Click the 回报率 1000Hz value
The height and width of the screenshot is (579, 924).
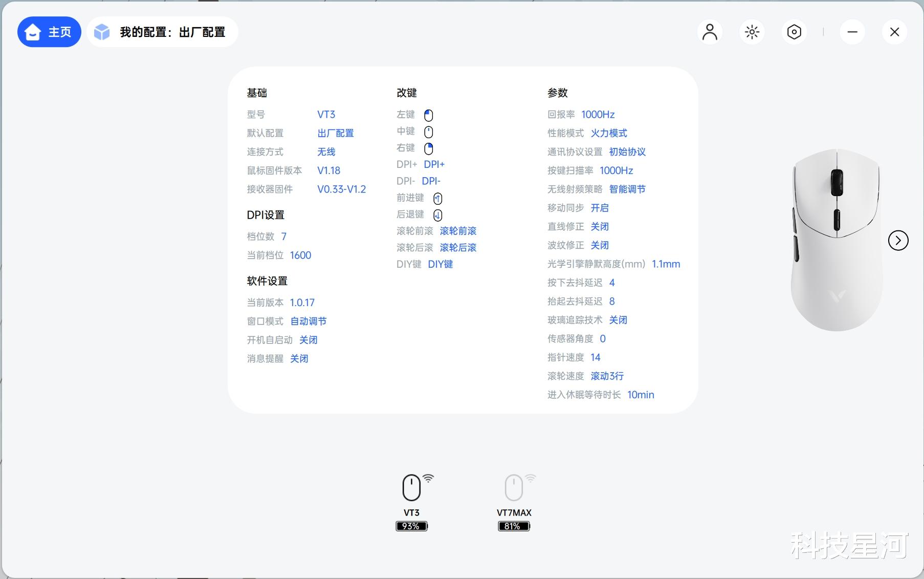click(x=598, y=115)
